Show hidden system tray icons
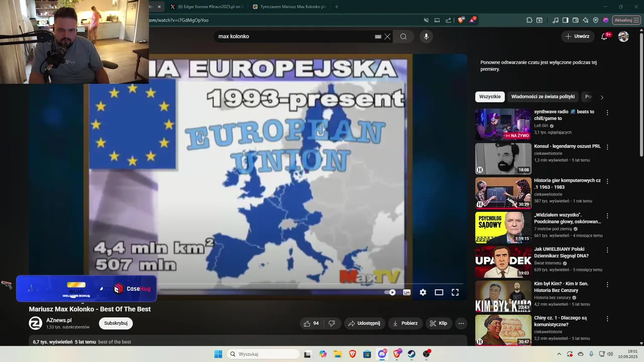Viewport: 644px width, 362px height. 559,354
